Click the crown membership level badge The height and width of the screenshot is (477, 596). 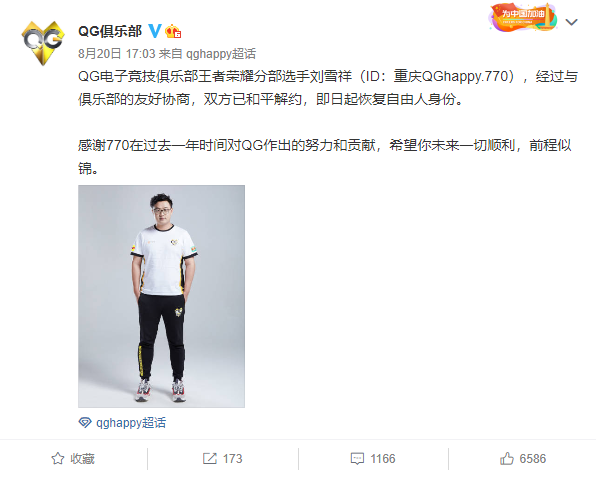click(173, 31)
